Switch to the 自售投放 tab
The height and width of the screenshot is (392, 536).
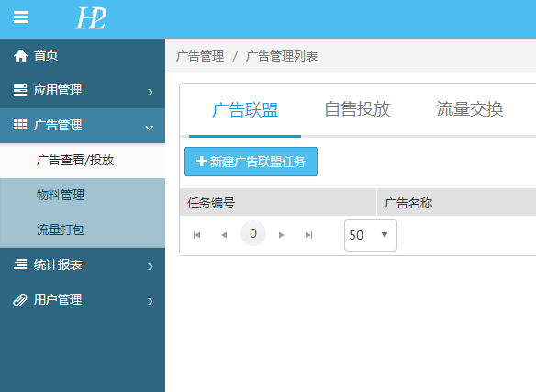point(357,109)
